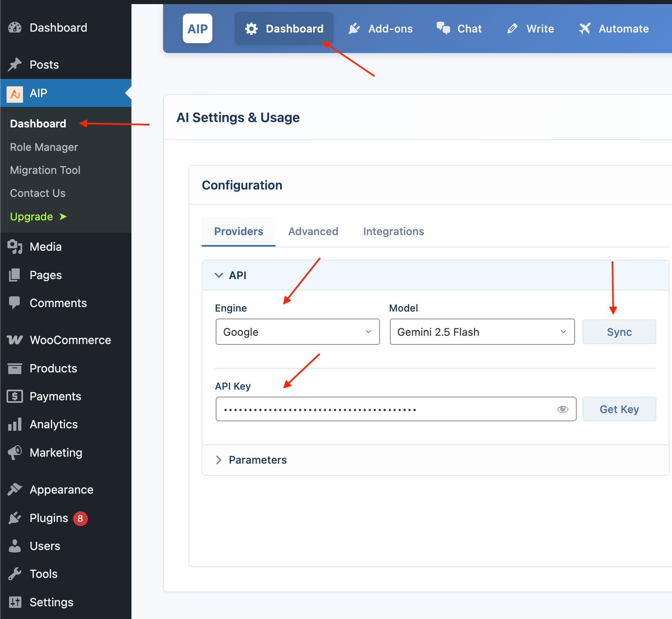Image resolution: width=672 pixels, height=619 pixels.
Task: Switch to the Integrations tab
Action: click(394, 231)
